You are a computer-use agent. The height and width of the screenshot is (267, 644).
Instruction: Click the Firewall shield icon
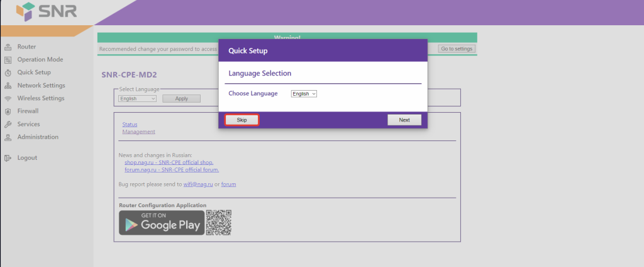point(8,111)
